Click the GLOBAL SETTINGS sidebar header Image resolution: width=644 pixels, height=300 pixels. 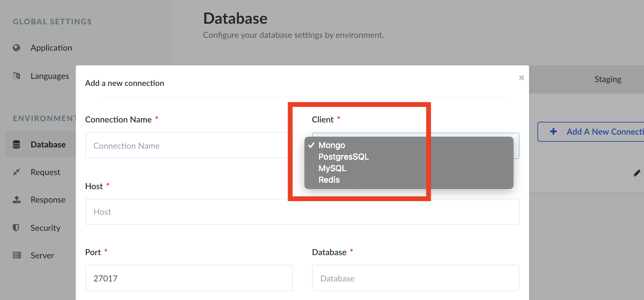coord(52,21)
